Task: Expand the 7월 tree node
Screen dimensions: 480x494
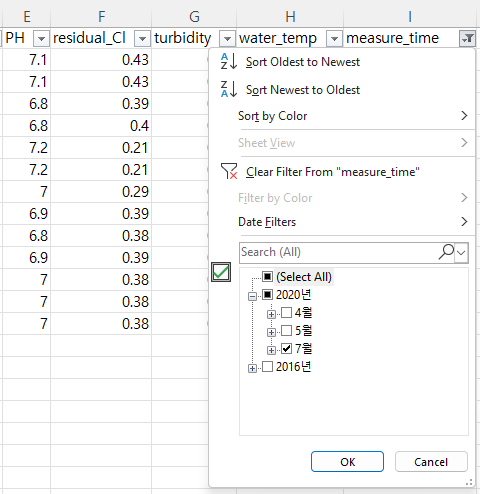Action: 271,350
